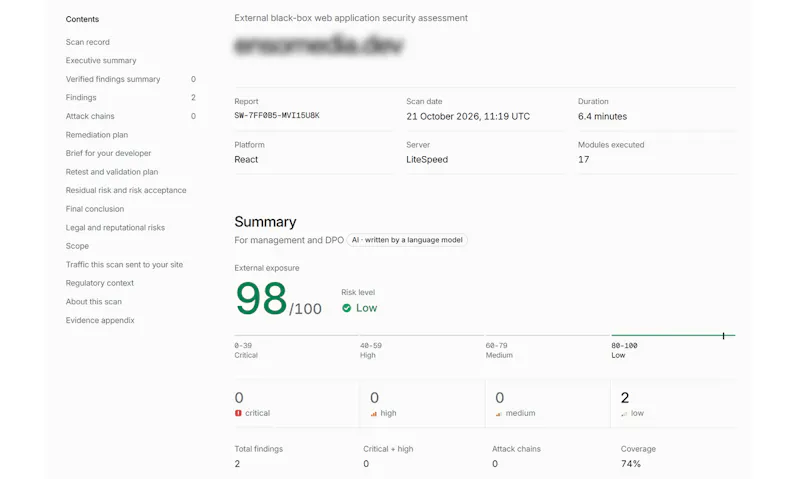Click modules executed value 17
Screen dimensions: 800x479
click(583, 160)
